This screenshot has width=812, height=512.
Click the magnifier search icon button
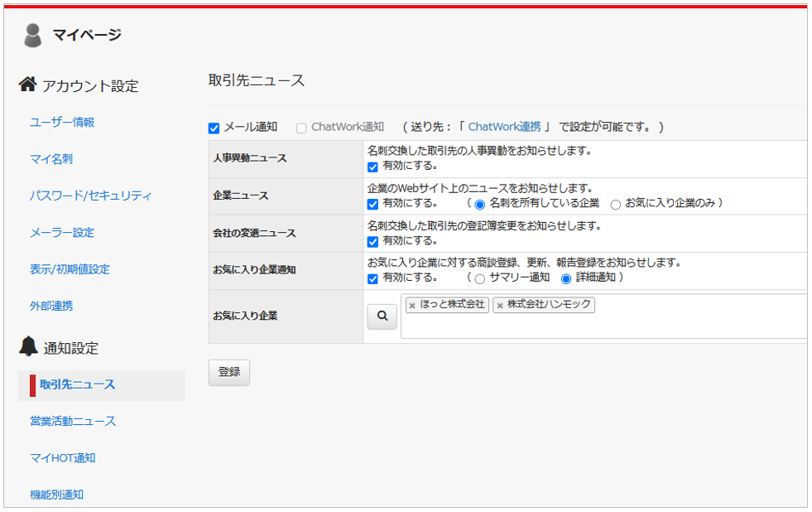pyautogui.click(x=382, y=316)
